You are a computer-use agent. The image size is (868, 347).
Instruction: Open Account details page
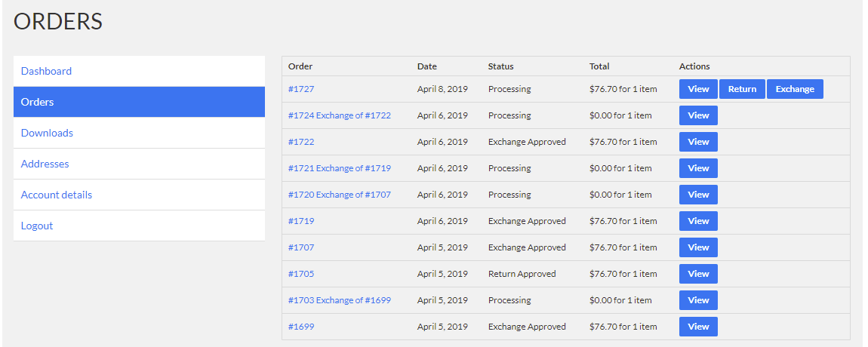tap(57, 195)
